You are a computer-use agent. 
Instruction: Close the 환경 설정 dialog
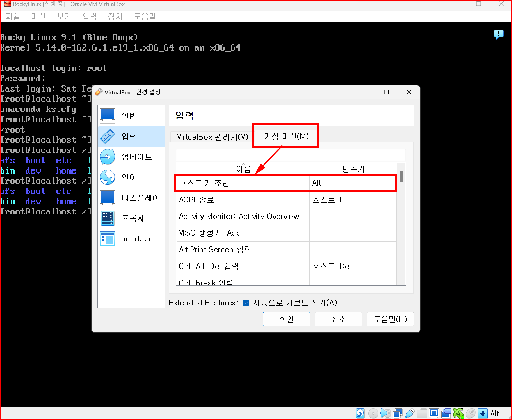[409, 92]
